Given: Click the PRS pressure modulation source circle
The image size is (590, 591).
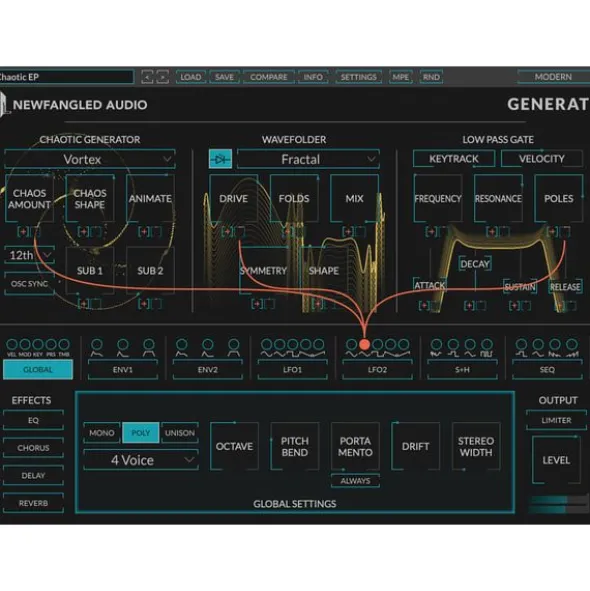Looking at the screenshot, I should point(51,344).
